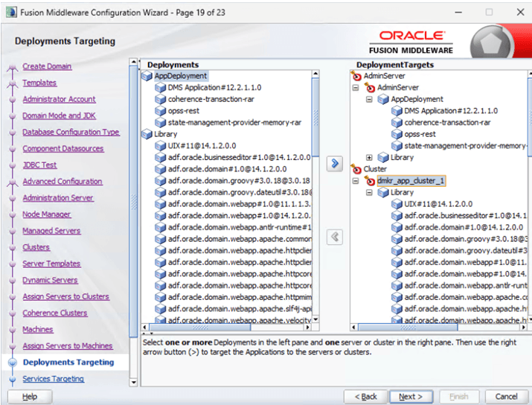Image resolution: width=532 pixels, height=405 pixels.
Task: Click icon of state-management-provider-memory-rar in left pane
Action: 160,123
